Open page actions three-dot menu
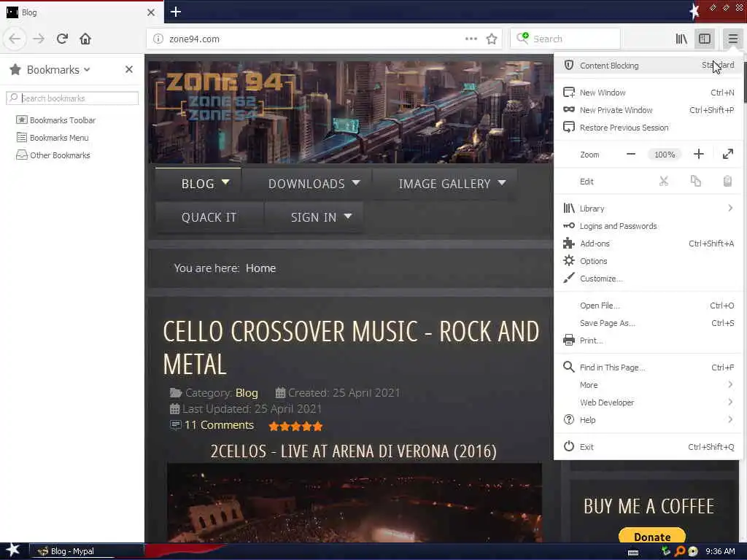The height and width of the screenshot is (560, 747). coord(471,39)
